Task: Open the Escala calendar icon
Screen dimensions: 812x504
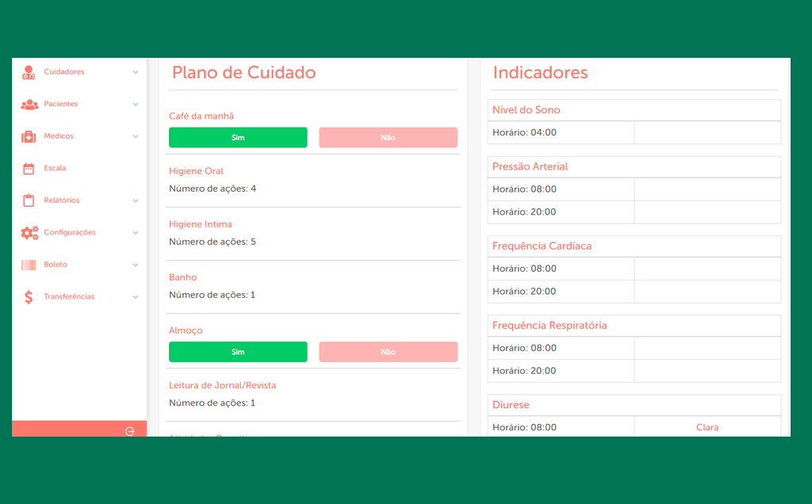Action: click(x=29, y=169)
